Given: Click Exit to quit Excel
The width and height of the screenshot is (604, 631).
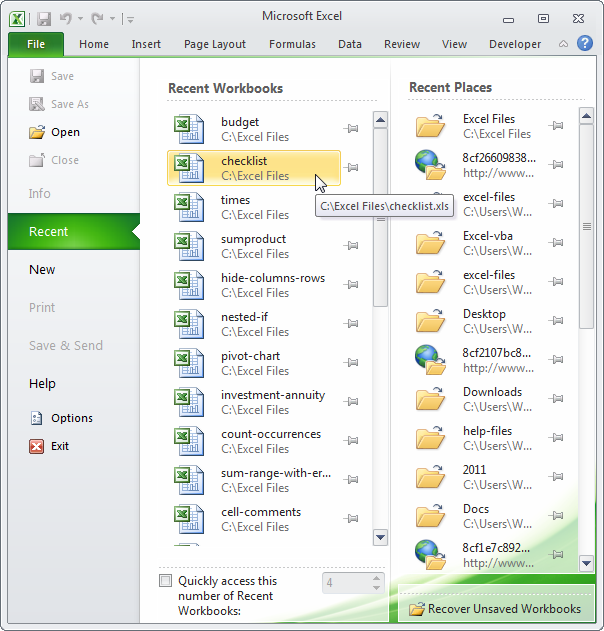Looking at the screenshot, I should tap(49, 446).
